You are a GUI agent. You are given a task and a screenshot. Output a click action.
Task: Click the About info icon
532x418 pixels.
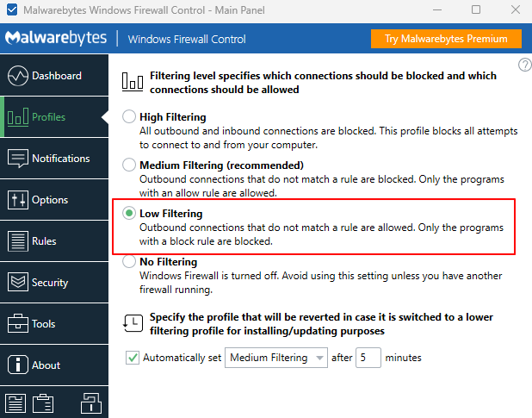click(18, 365)
